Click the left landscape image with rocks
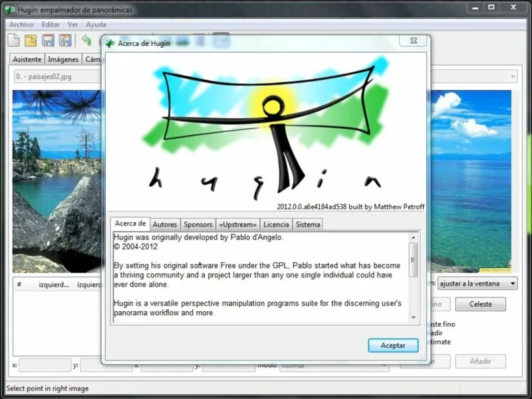The width and height of the screenshot is (532, 399). point(57,181)
